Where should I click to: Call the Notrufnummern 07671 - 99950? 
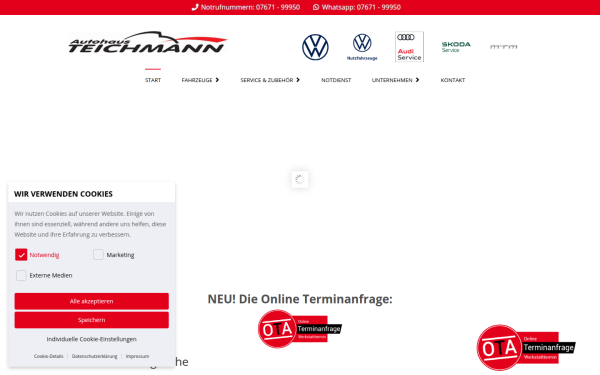pos(250,7)
